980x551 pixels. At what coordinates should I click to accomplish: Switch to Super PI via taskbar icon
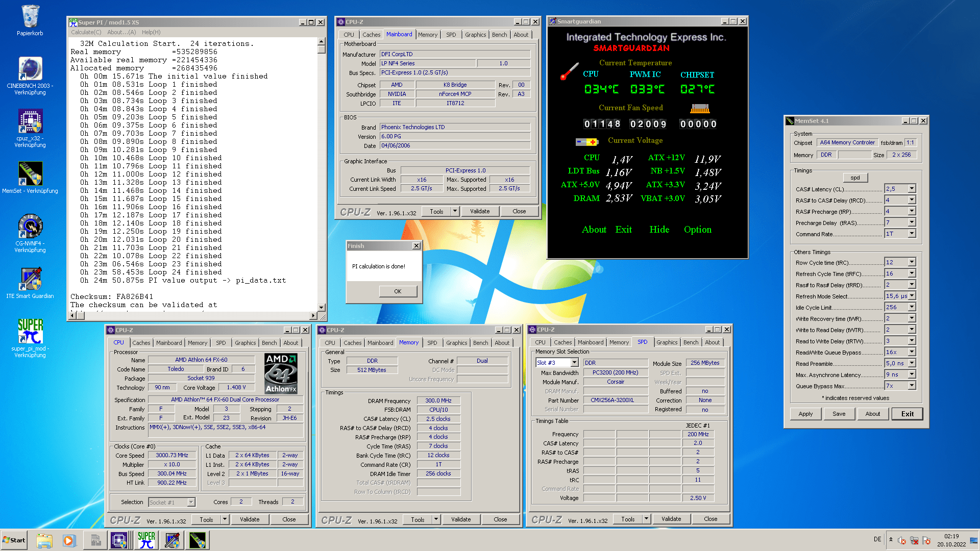(146, 540)
